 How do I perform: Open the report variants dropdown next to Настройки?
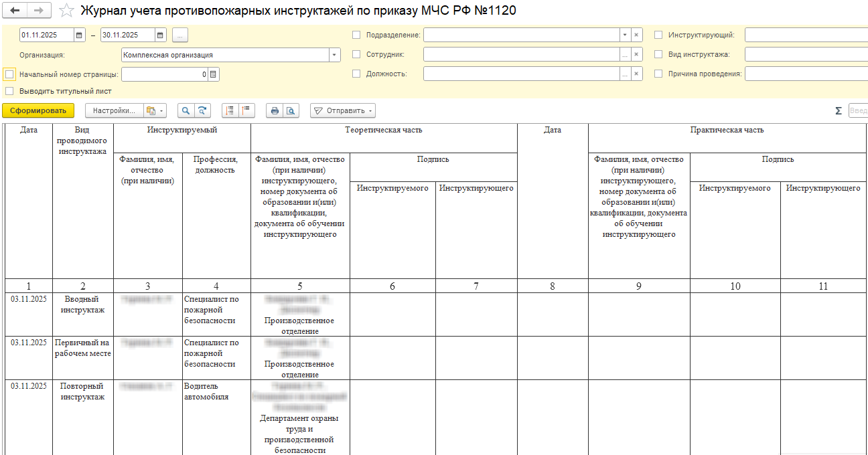(x=155, y=111)
